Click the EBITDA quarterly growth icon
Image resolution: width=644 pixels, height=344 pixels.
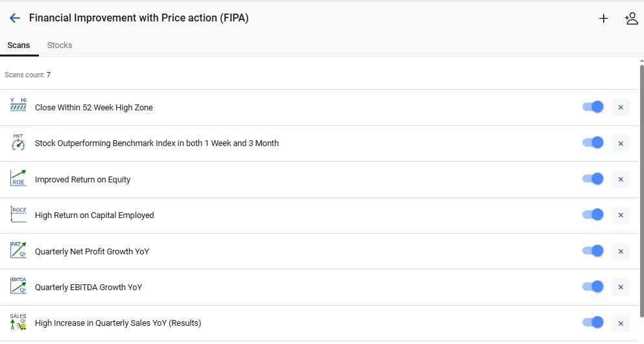(18, 286)
